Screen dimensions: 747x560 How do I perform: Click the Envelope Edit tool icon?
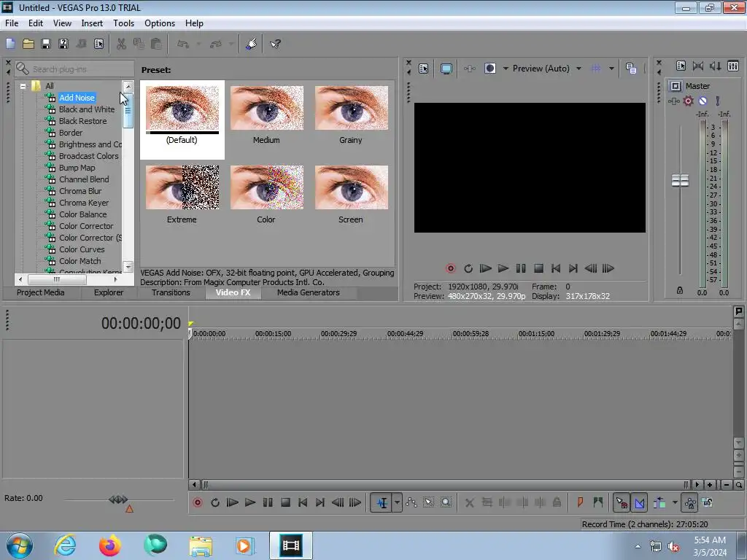click(x=411, y=502)
